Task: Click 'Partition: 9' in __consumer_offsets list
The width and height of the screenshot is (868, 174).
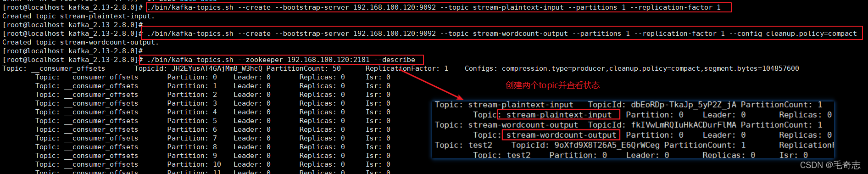Action: (192, 156)
